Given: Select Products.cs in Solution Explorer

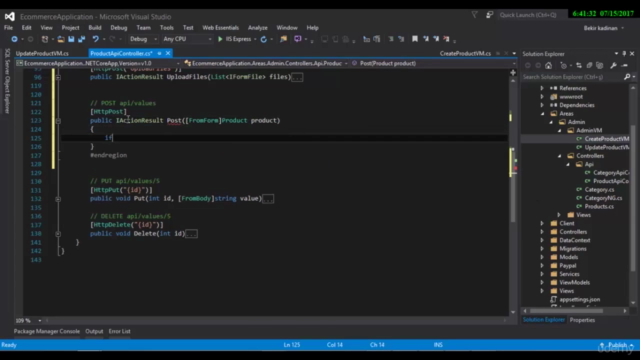Looking at the screenshot, I should point(599,207).
